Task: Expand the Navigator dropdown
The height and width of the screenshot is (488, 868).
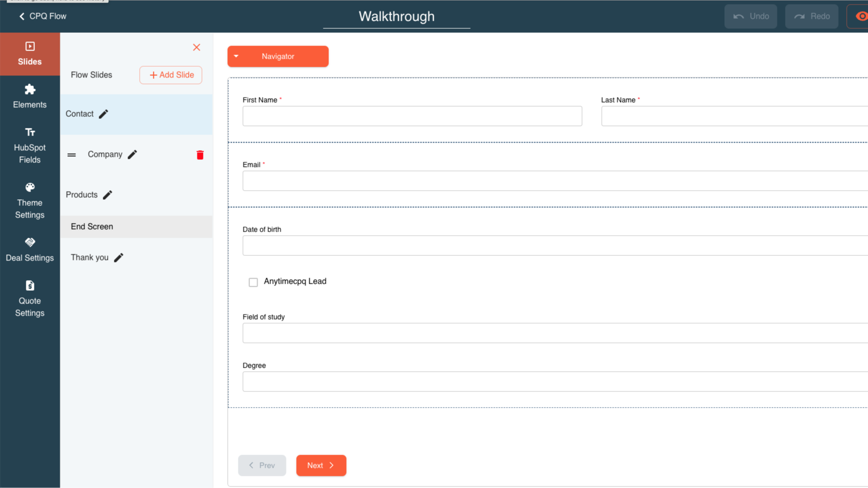Action: pos(278,56)
